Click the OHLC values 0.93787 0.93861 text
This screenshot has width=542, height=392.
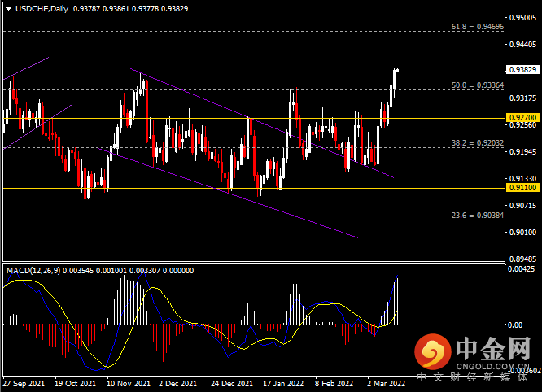[x=101, y=9]
